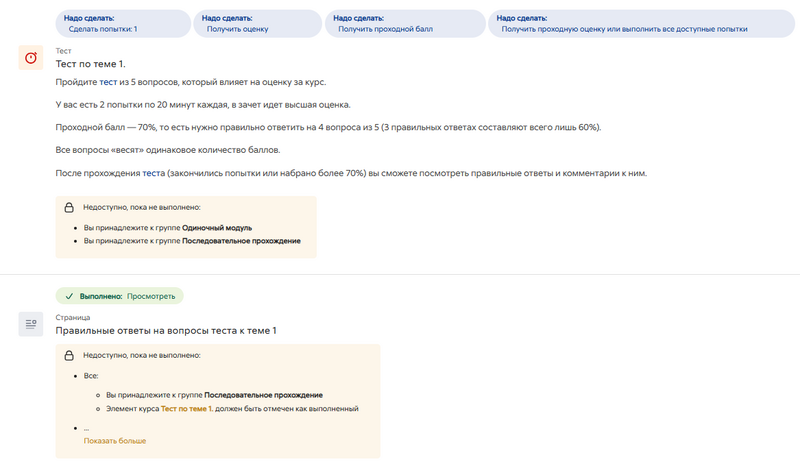Click the page document icon
The height and width of the screenshot is (466, 800).
(x=31, y=324)
